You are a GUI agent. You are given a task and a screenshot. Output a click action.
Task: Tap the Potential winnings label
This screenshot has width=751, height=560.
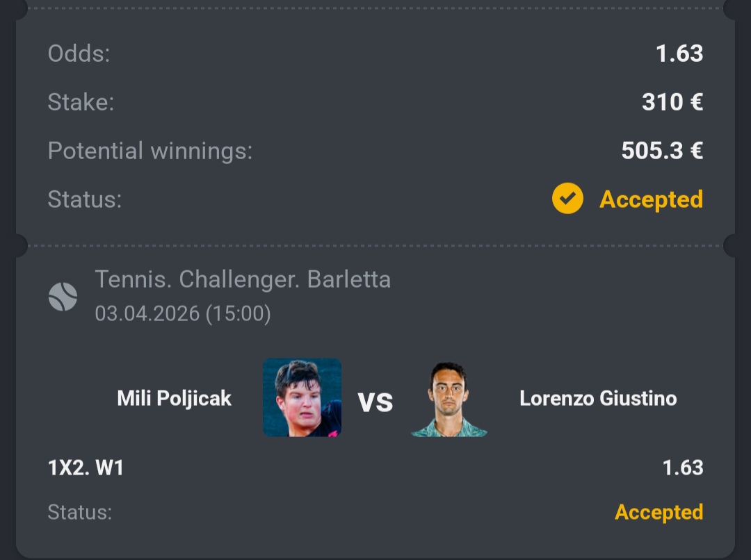coord(150,151)
